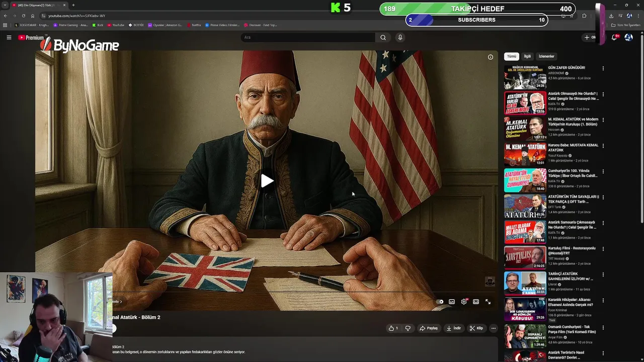Select the İzlenenler filter chip
Image resolution: width=644 pixels, height=362 pixels.
coord(546,56)
